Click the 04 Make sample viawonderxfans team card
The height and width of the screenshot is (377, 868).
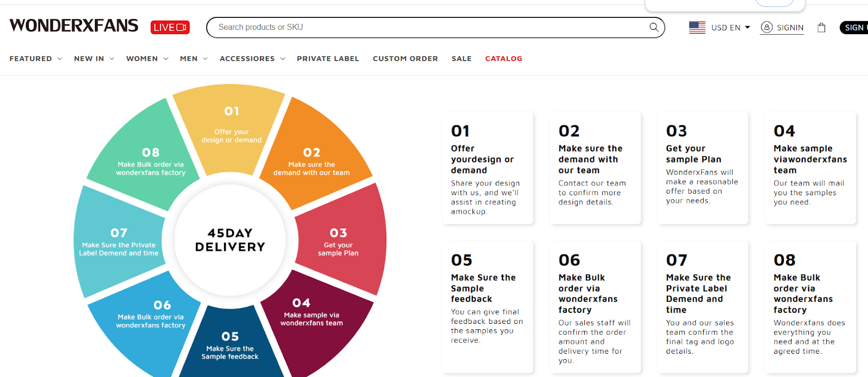[x=810, y=168]
